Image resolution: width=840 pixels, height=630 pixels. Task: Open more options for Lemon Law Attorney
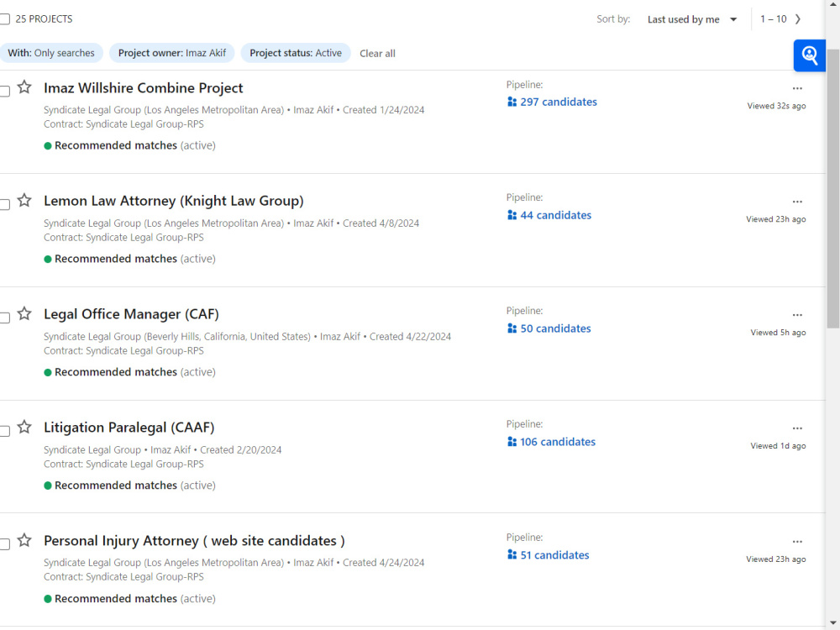797,202
